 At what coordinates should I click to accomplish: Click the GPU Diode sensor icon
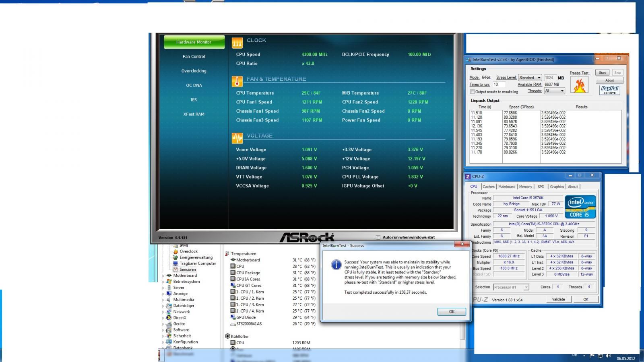(233, 317)
